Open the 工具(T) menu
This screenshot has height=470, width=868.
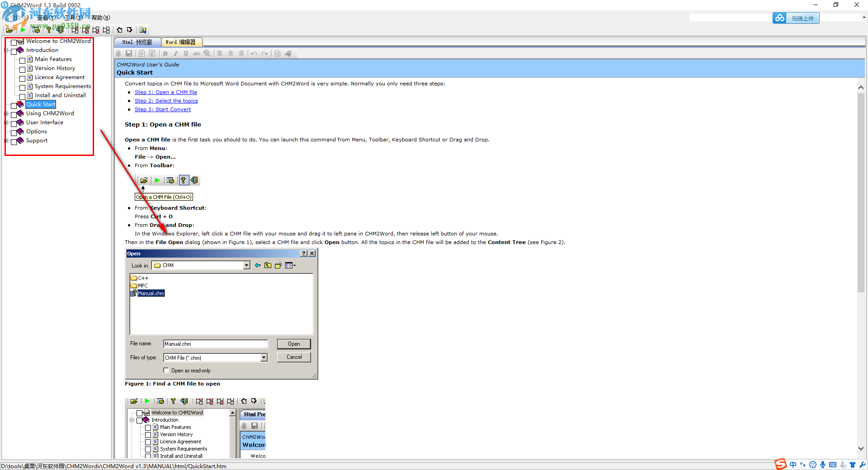(x=74, y=18)
